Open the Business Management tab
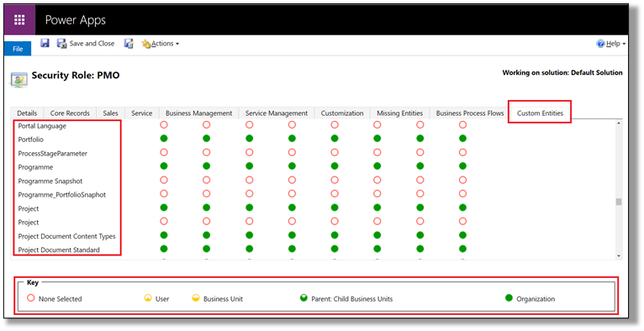This screenshot has width=644, height=331. 198,113
